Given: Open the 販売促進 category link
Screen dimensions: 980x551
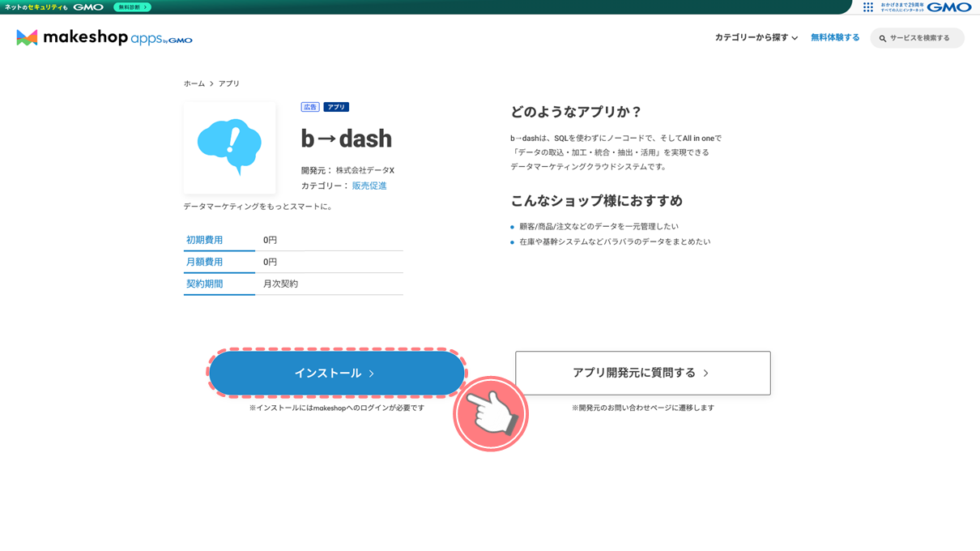Looking at the screenshot, I should (369, 186).
